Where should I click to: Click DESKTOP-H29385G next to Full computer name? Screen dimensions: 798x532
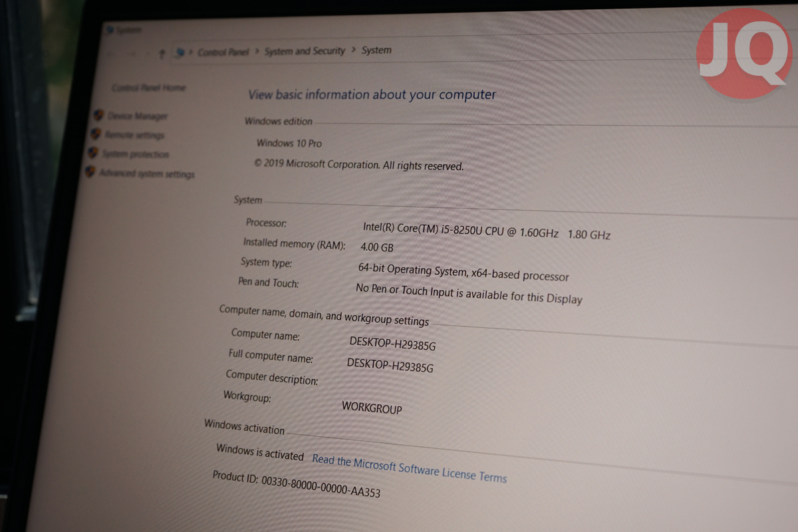point(390,365)
